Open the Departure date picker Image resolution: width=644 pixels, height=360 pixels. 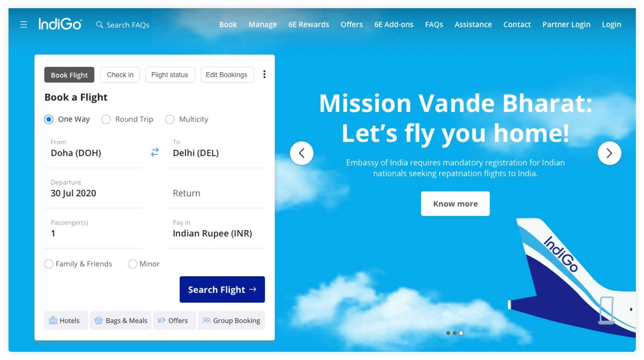click(x=93, y=189)
